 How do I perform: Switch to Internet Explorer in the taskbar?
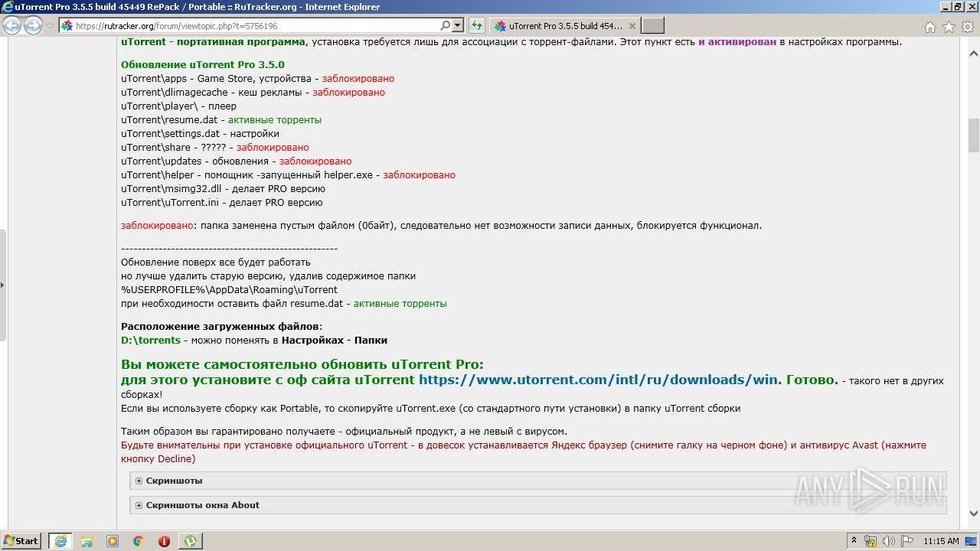(x=60, y=540)
